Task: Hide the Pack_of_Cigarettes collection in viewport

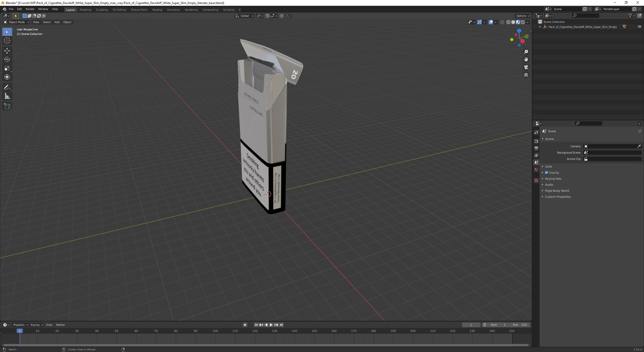Action: [x=639, y=27]
